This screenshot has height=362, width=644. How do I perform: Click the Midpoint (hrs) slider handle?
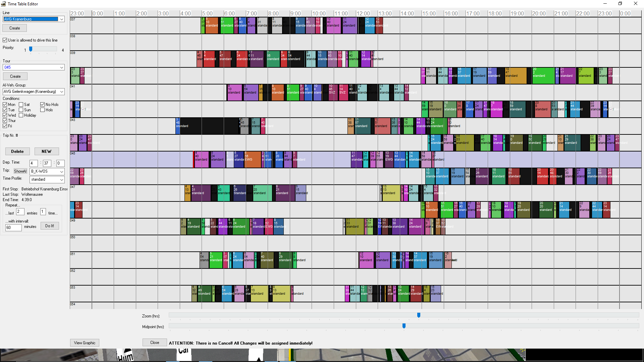pyautogui.click(x=404, y=326)
